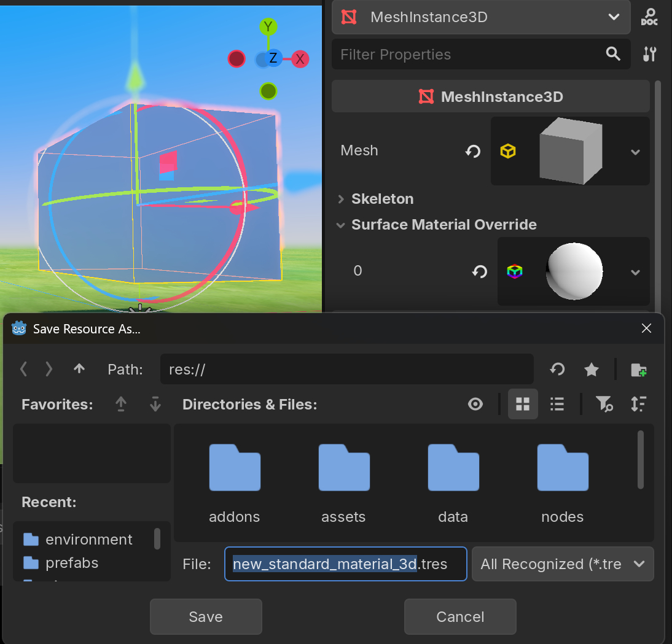Image resolution: width=672 pixels, height=644 pixels.
Task: Refresh the file list in dialog
Action: pos(557,369)
